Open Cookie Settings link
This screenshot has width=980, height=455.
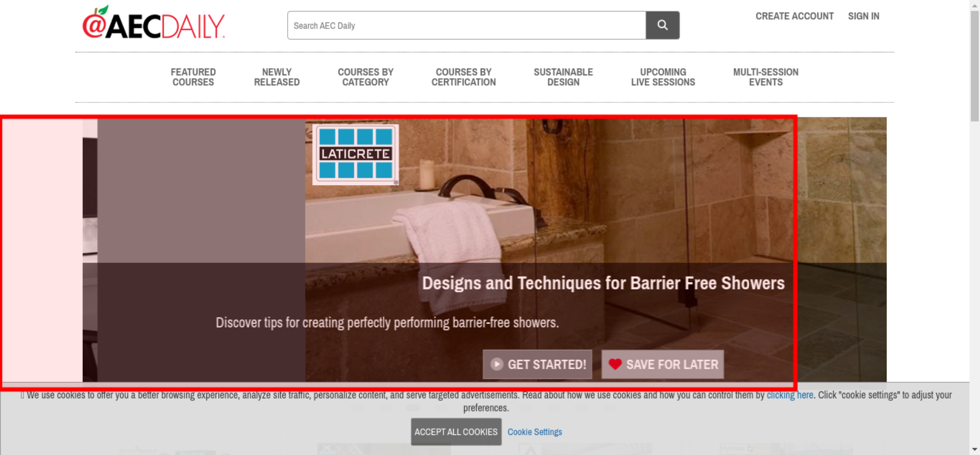(x=535, y=432)
